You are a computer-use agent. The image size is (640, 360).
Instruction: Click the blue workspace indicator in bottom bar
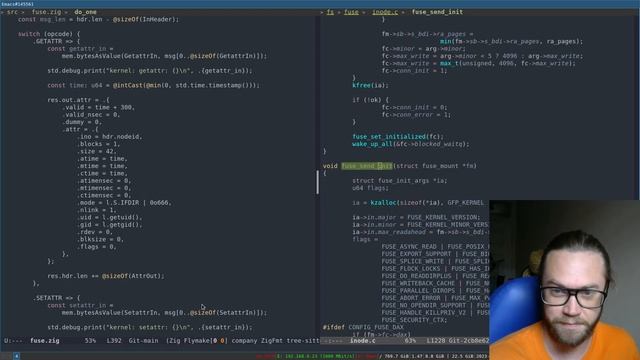(x=16, y=356)
